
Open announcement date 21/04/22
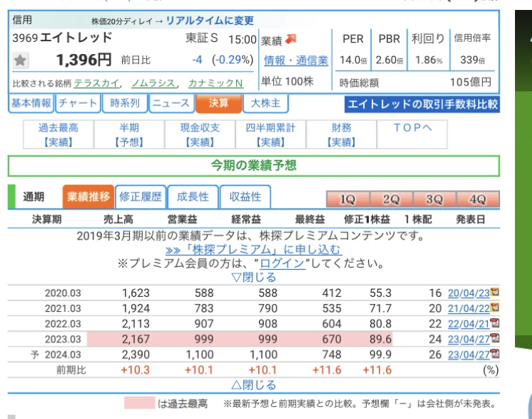click(x=469, y=308)
